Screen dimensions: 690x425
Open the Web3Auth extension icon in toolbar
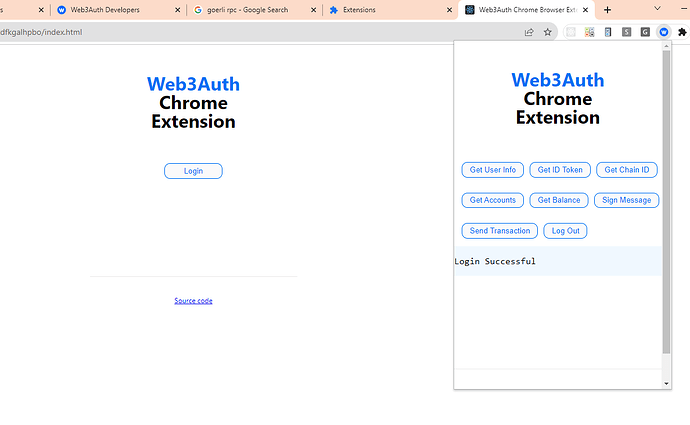[x=664, y=32]
